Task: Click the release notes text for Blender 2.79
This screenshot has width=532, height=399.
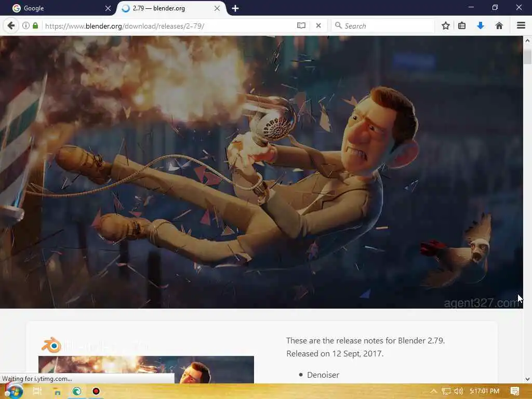Action: 365,341
